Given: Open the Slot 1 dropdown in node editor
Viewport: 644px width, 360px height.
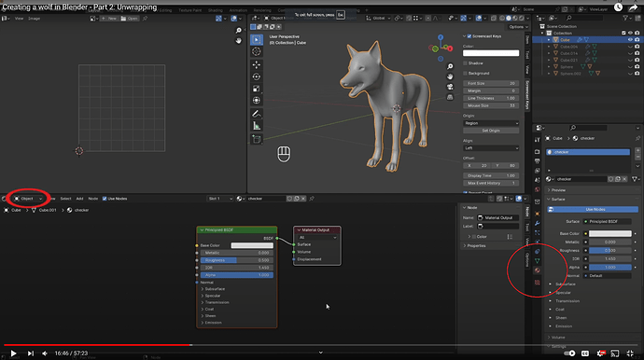Looking at the screenshot, I should [219, 199].
